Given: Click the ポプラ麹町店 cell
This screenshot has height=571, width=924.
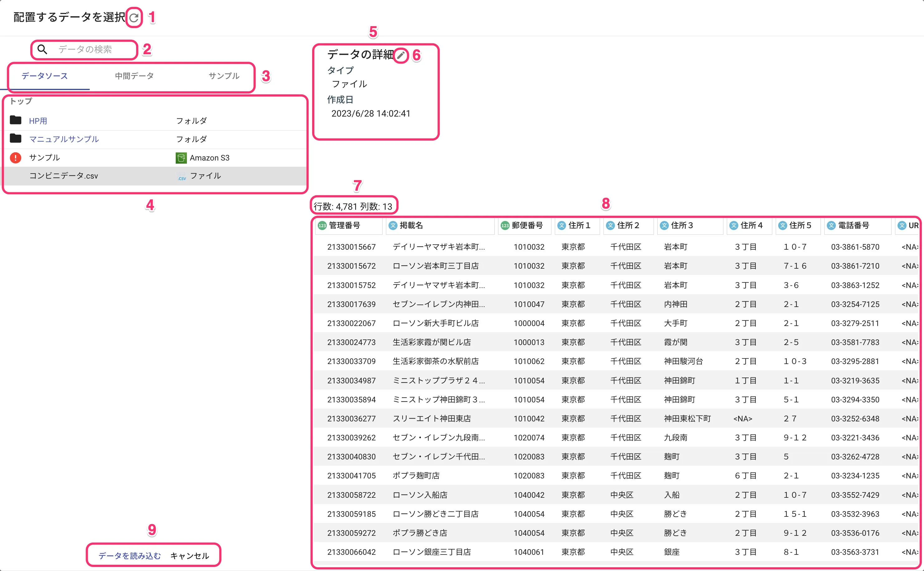Looking at the screenshot, I should point(416,476).
